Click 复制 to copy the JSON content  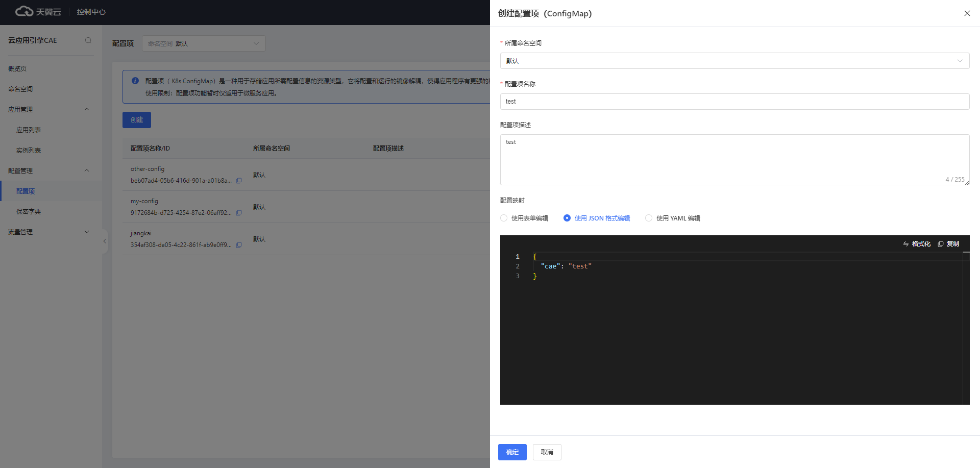coord(948,244)
